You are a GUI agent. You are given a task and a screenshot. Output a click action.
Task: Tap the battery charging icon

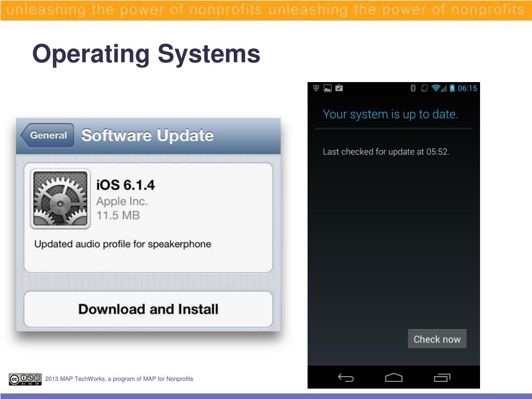(x=452, y=88)
